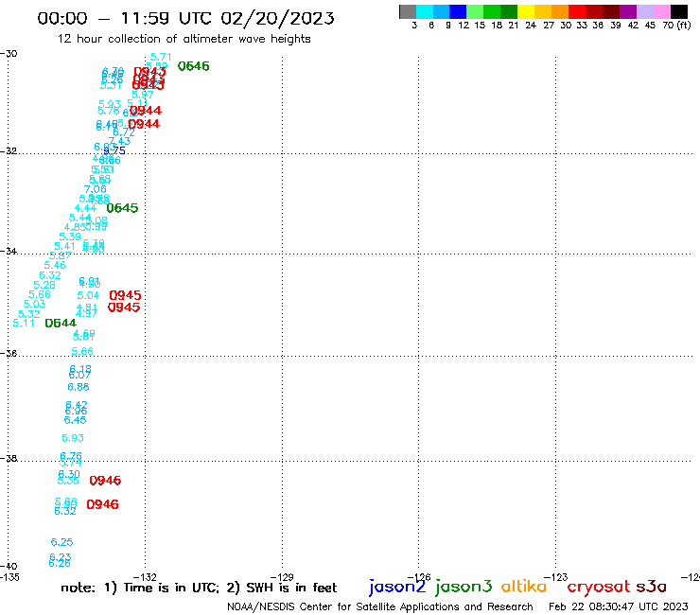
Task: Click the wave height value '7.43'
Action: click(x=119, y=141)
